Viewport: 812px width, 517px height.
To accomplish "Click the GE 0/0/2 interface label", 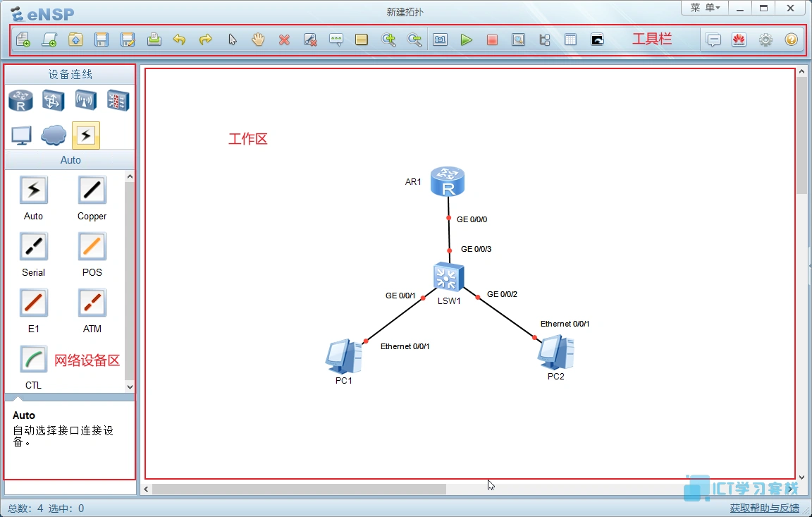I will [x=502, y=294].
